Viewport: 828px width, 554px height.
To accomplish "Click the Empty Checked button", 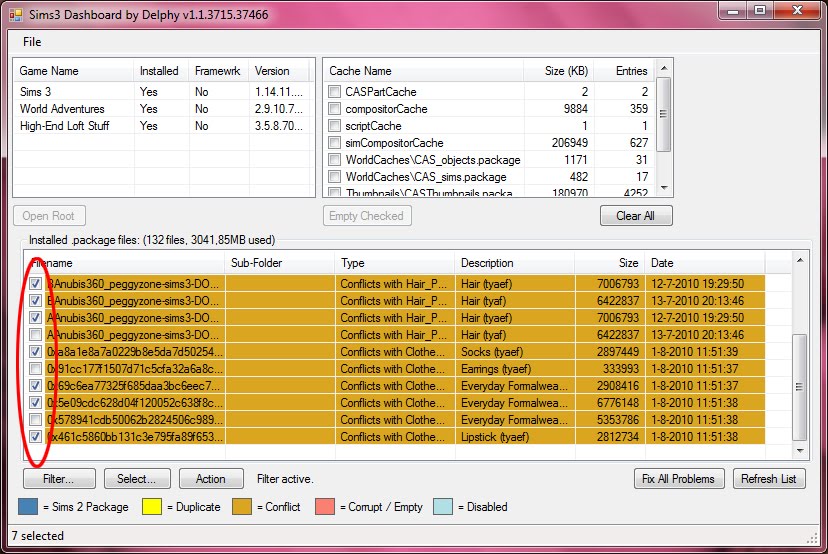I will pyautogui.click(x=367, y=215).
